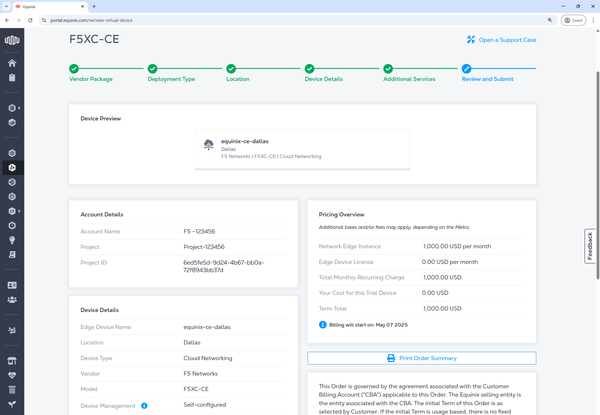
Task: Click the clipboard icon in the sidebar
Action: [x=13, y=254]
